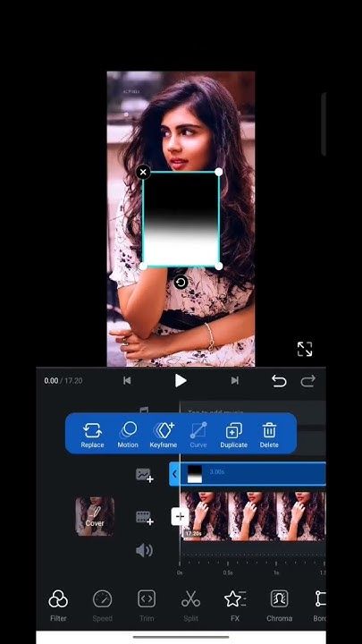Undo the last edit
The height and width of the screenshot is (644, 362).
pyautogui.click(x=279, y=381)
